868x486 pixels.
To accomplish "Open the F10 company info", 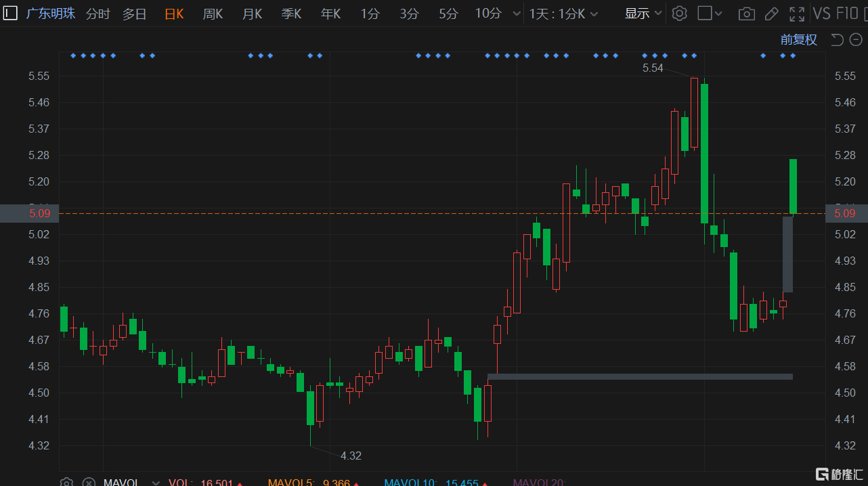I will tap(847, 14).
